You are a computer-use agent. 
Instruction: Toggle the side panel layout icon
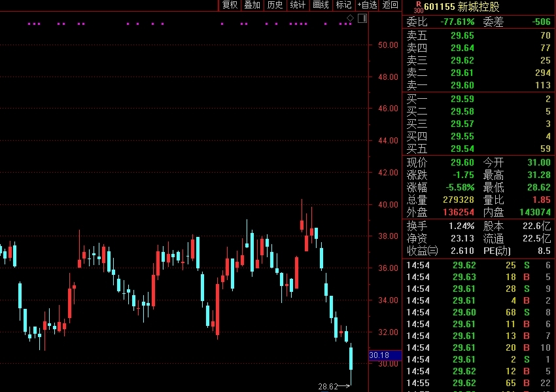[x=362, y=18]
